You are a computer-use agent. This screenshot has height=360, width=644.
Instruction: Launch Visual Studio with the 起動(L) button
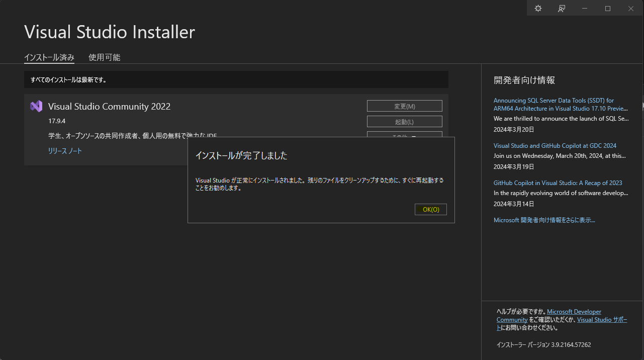(x=404, y=121)
